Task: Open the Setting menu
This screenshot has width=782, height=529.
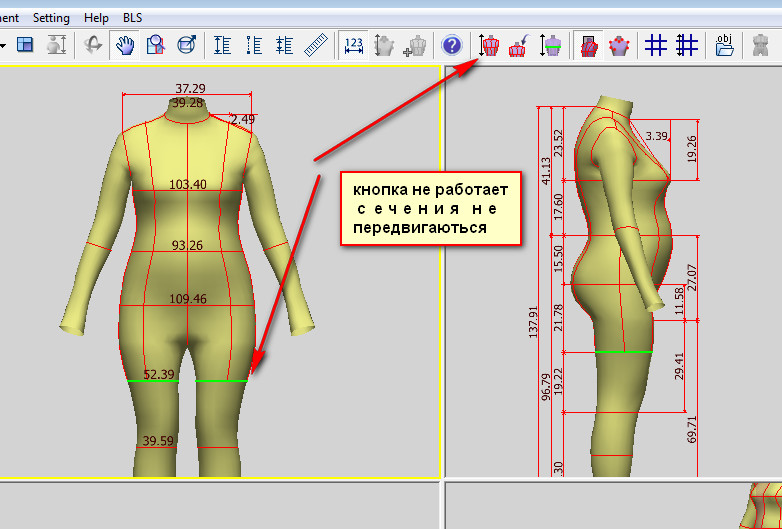Action: click(51, 18)
